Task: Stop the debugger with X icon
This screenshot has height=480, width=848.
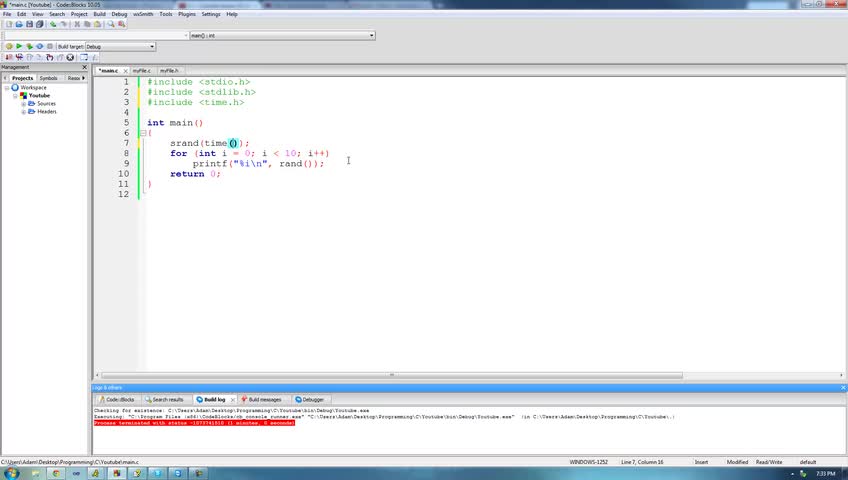Action: pos(70,57)
